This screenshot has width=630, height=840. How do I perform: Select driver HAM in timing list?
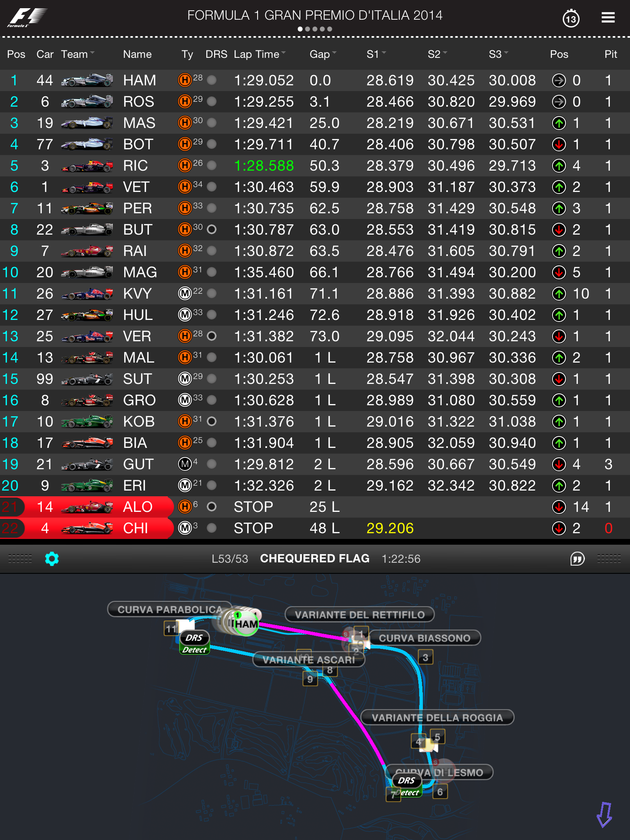315,80
